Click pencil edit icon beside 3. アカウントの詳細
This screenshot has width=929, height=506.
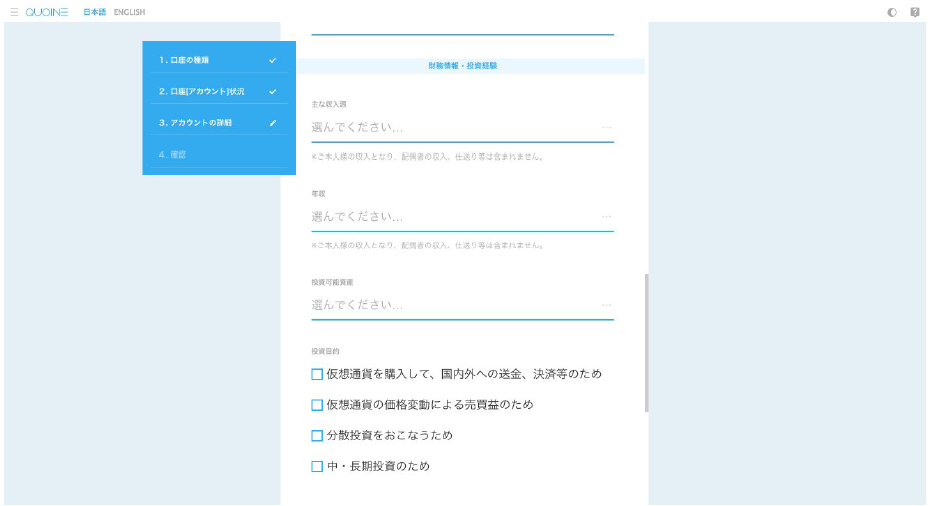coord(273,123)
